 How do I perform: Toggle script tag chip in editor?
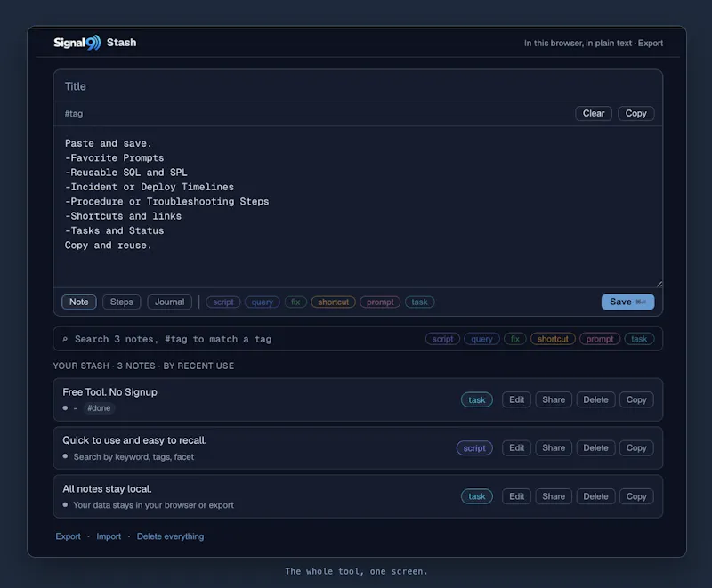[x=223, y=302]
